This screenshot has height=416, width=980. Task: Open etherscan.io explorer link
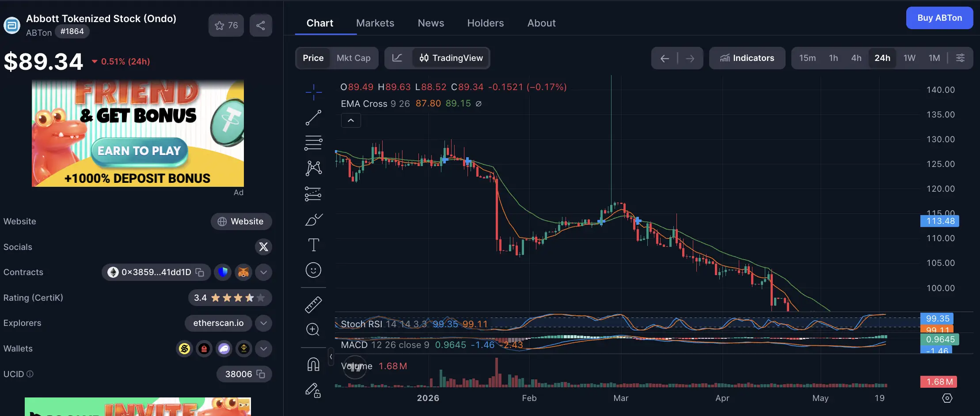tap(218, 323)
